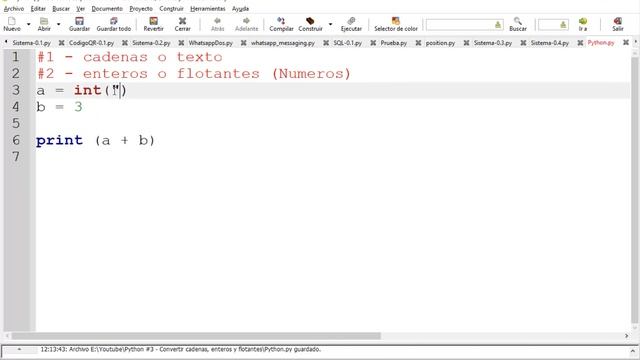Go back with Atrás arrow

tap(218, 24)
